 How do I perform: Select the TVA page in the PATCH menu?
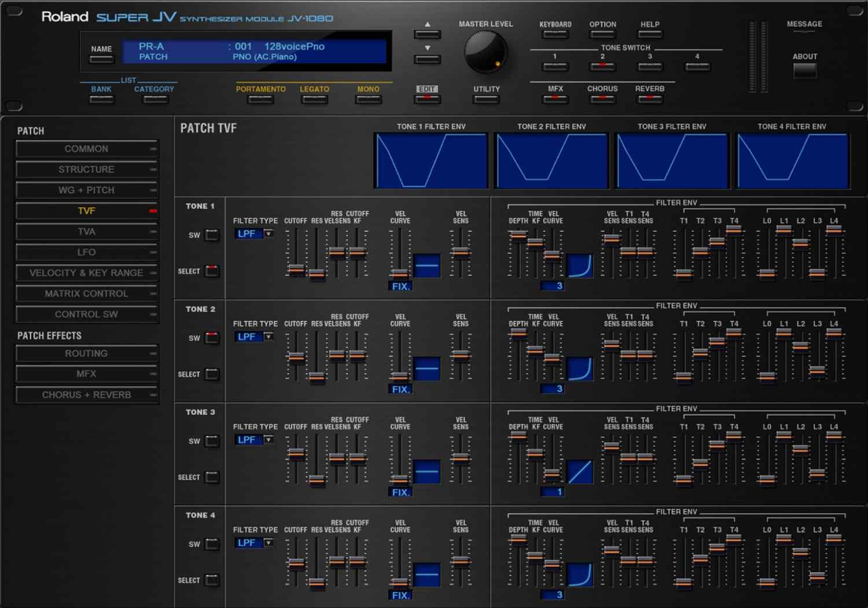[x=86, y=231]
